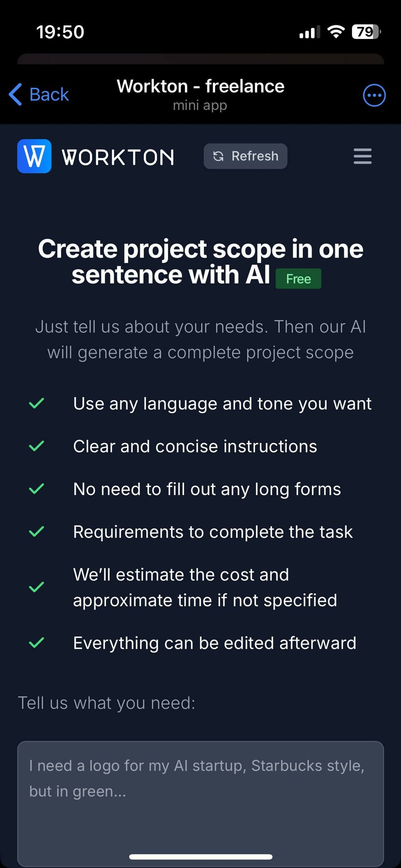Click checkmark beside "We'll estimate the cost" item

coord(37,587)
